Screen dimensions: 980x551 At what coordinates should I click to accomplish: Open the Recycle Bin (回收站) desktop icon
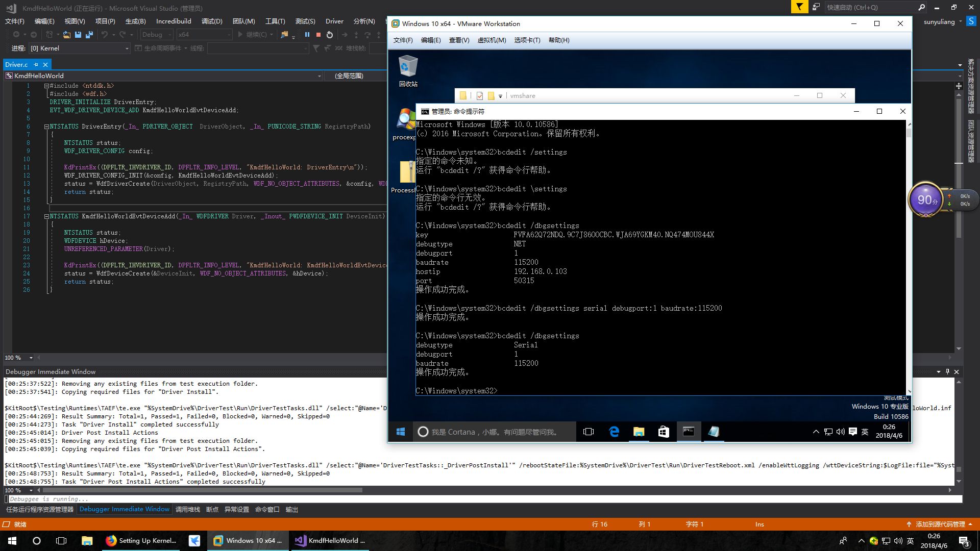(408, 71)
